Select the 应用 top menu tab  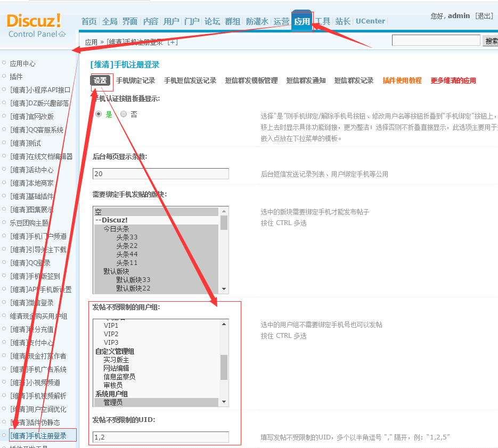[x=301, y=21]
